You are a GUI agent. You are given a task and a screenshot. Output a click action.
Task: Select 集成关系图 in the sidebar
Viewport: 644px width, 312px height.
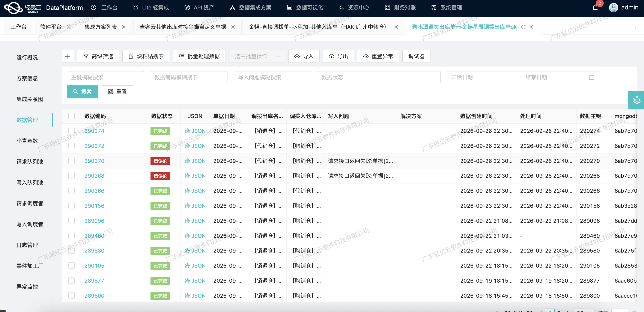tap(30, 99)
